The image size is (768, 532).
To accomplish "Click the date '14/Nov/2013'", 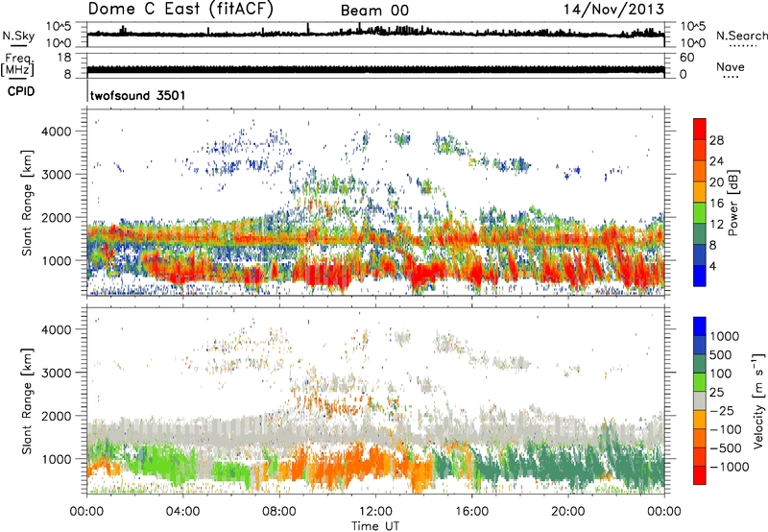I will [613, 9].
